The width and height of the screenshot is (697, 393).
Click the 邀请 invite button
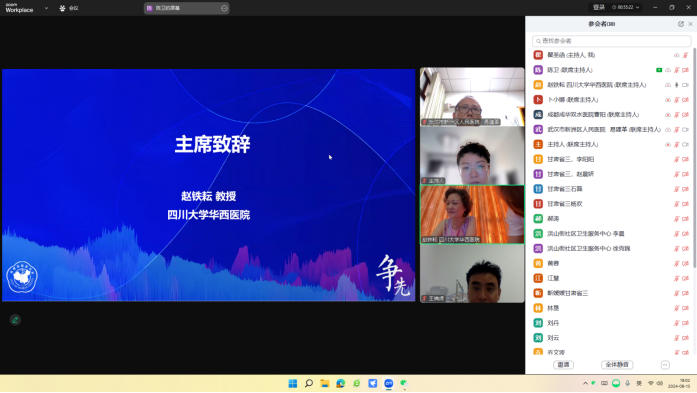563,365
